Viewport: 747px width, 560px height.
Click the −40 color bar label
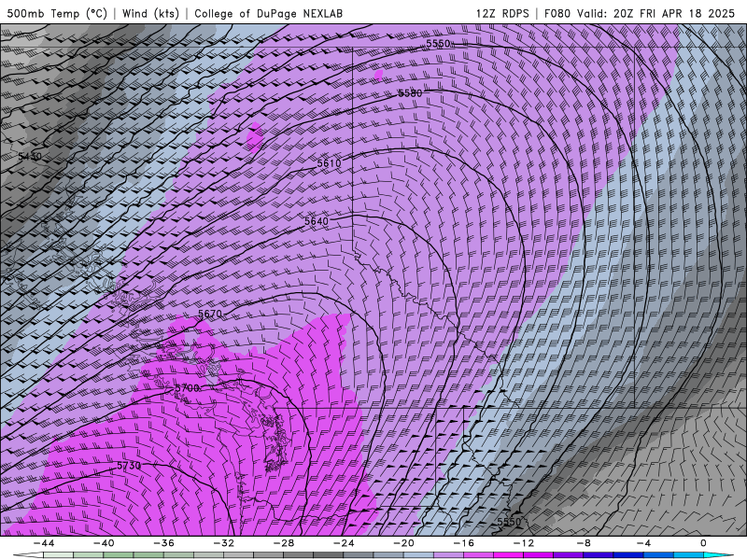coord(104,543)
